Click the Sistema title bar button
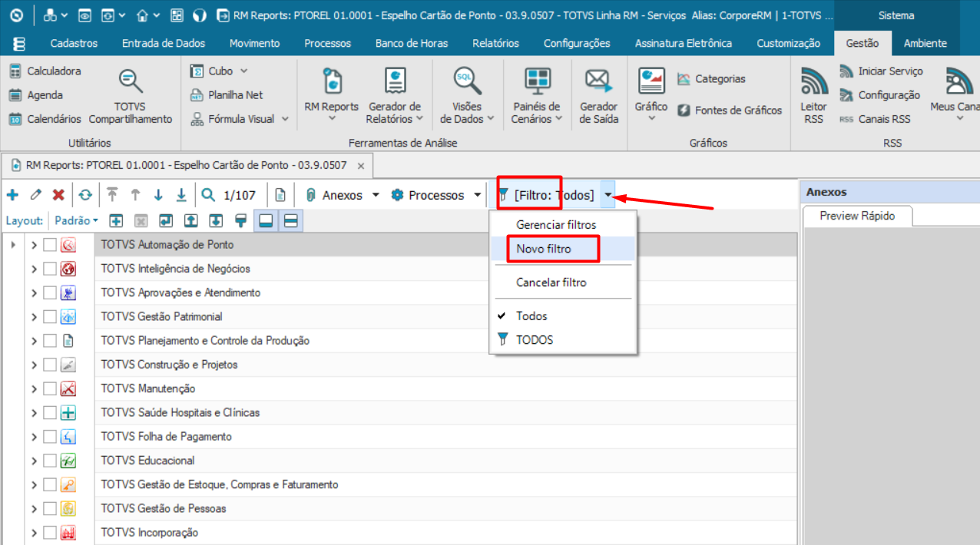Screen dimensions: 980x545 (896, 15)
